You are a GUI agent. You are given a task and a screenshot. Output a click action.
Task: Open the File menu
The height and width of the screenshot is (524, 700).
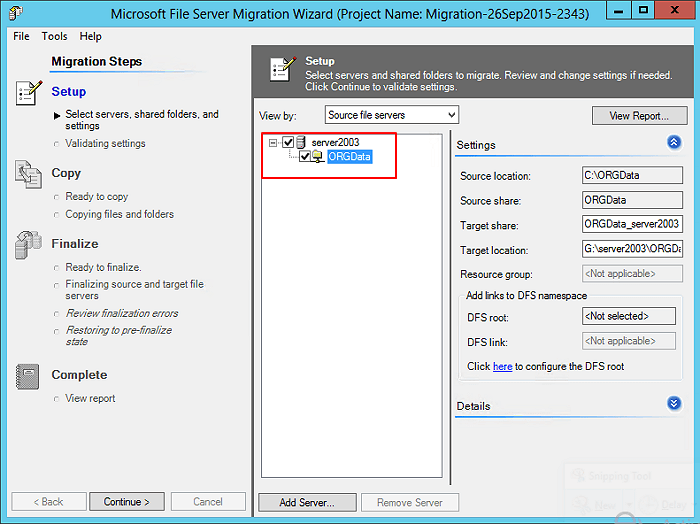click(21, 36)
